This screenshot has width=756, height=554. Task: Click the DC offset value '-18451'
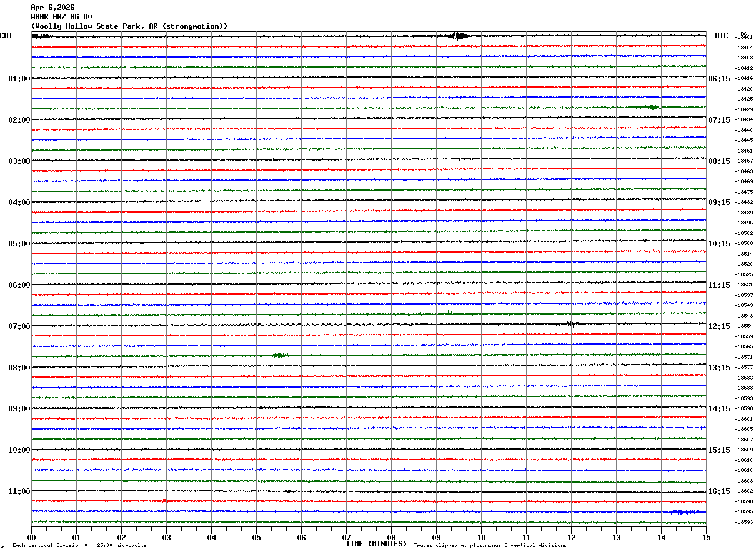pos(744,151)
